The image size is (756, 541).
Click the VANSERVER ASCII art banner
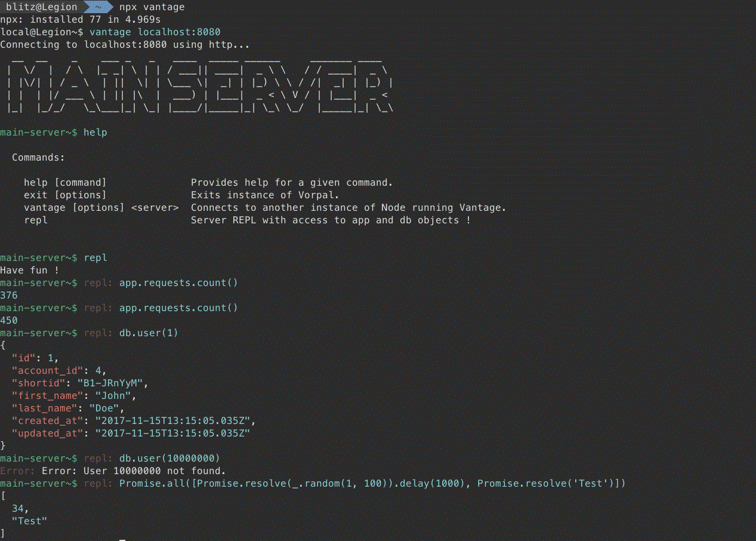click(200, 85)
